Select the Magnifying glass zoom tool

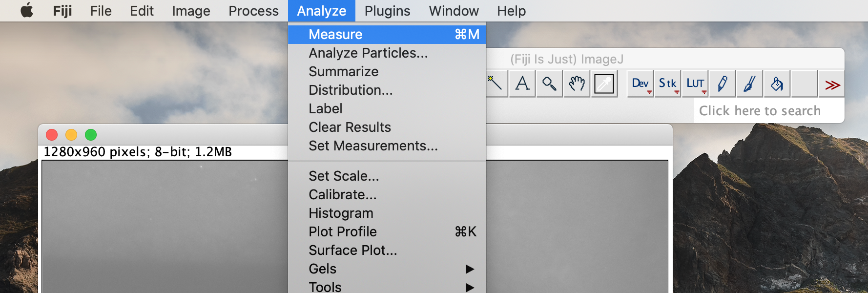click(x=550, y=84)
